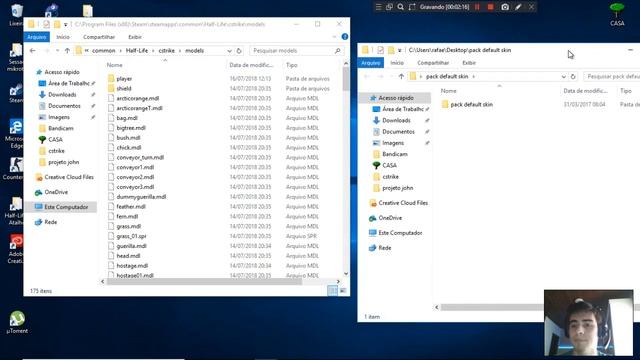Switch models window to details view icon
This screenshot has width=640, height=360.
333,291
